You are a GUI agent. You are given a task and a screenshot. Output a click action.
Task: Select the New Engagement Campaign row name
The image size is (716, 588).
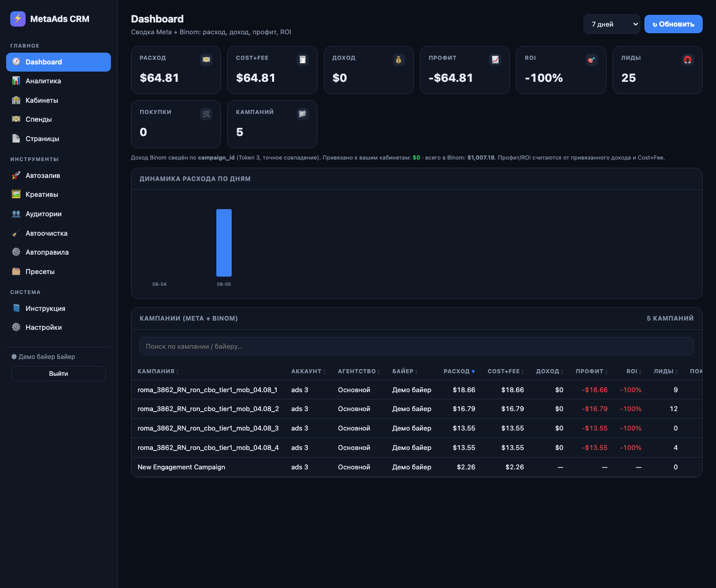click(x=182, y=467)
